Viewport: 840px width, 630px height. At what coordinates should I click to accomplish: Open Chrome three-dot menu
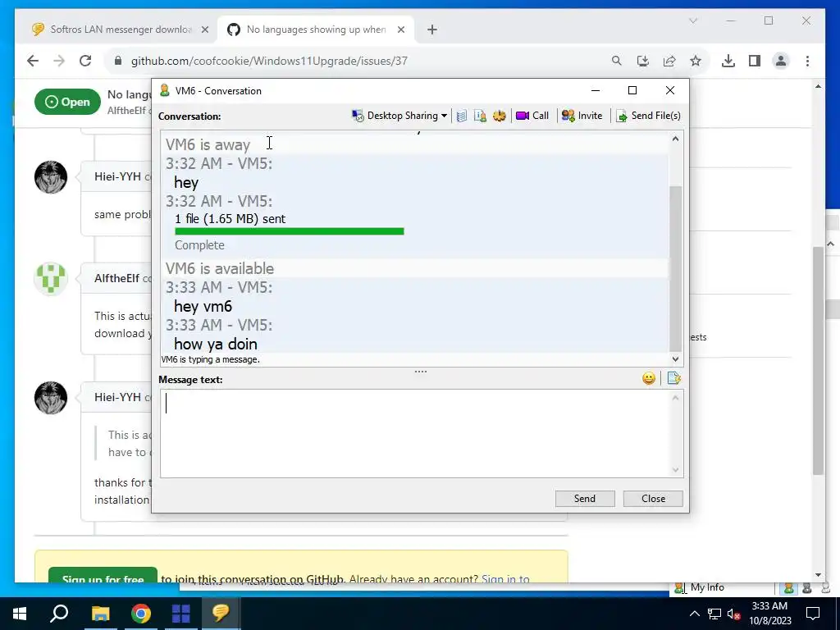(x=807, y=61)
